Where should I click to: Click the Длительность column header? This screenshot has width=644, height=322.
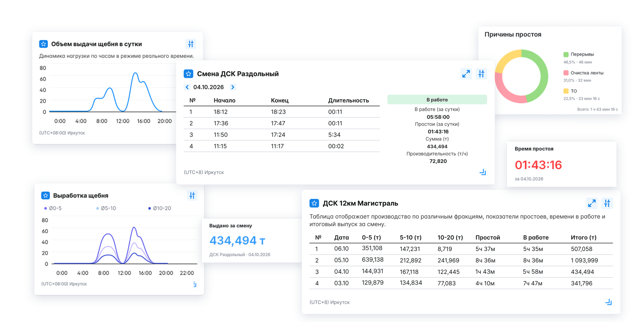(x=348, y=100)
